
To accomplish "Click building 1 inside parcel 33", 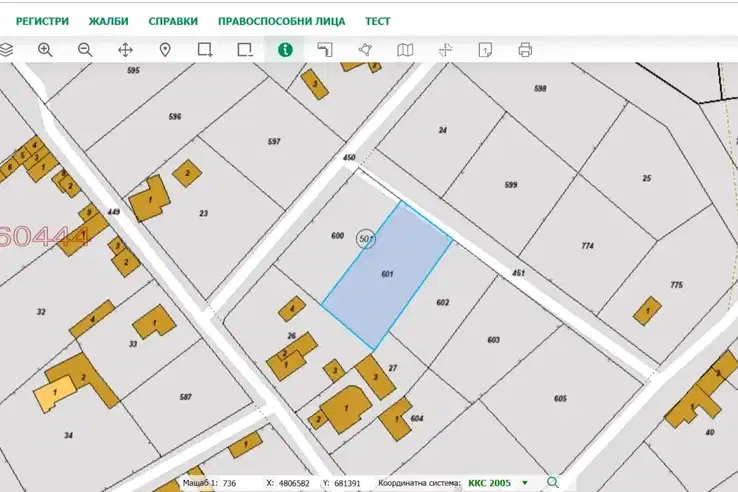I will [154, 323].
